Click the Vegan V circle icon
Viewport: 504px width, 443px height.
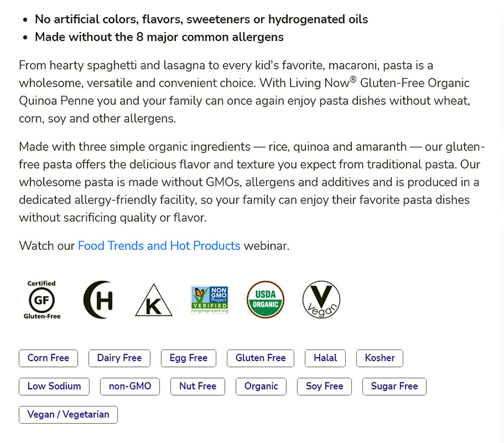321,300
